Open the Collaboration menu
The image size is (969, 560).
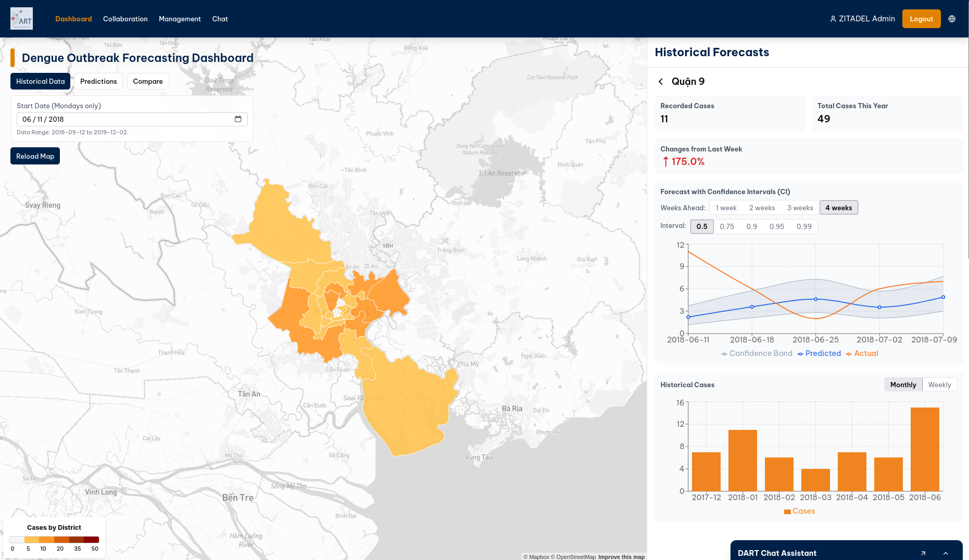click(125, 19)
